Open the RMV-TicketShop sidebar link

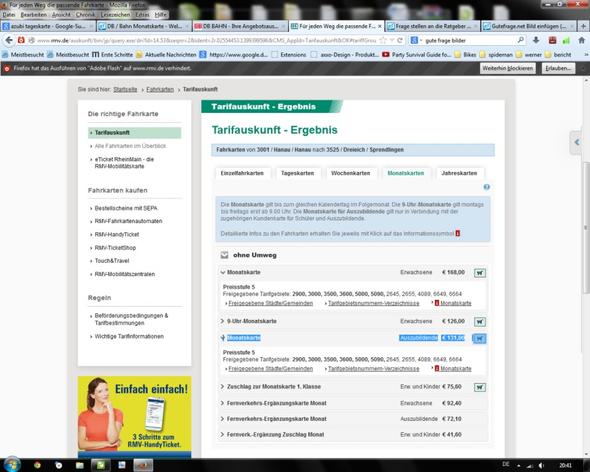[x=116, y=248]
